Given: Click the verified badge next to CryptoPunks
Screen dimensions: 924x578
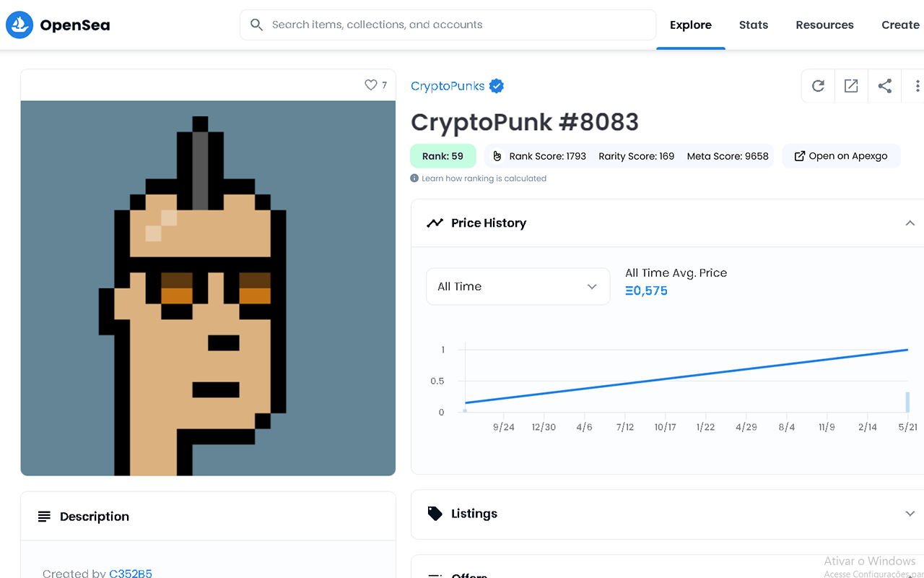Looking at the screenshot, I should (x=496, y=85).
